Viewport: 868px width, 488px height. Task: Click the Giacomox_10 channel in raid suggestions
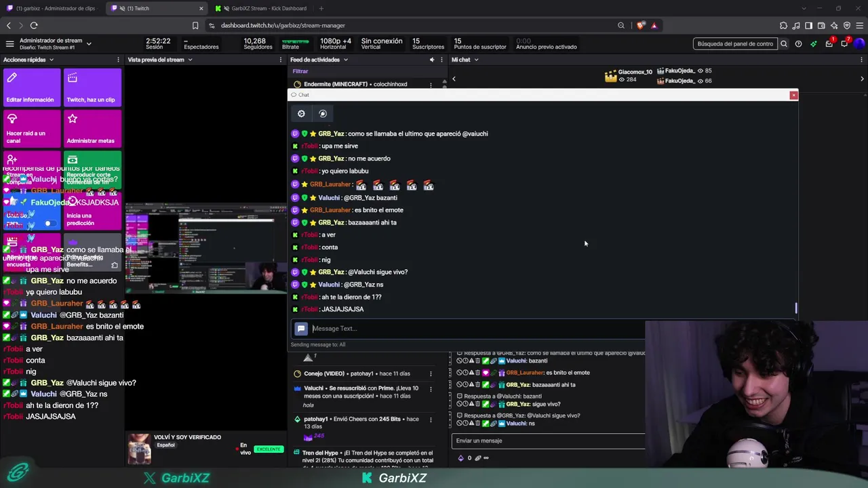[x=629, y=75]
